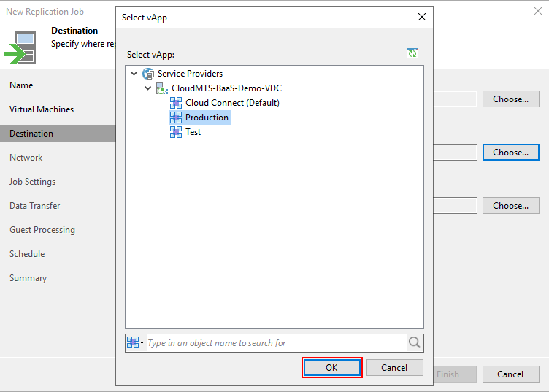Go to the Network wizard step

pyautogui.click(x=26, y=158)
